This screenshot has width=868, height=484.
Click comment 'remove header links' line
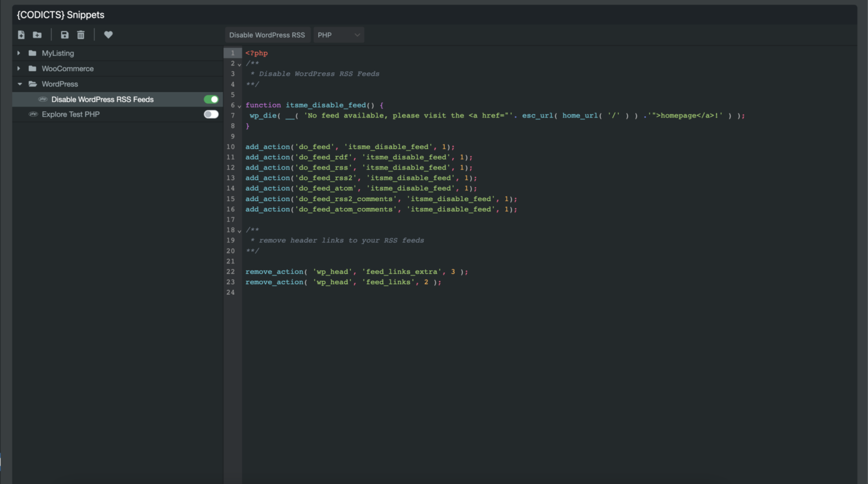click(337, 241)
